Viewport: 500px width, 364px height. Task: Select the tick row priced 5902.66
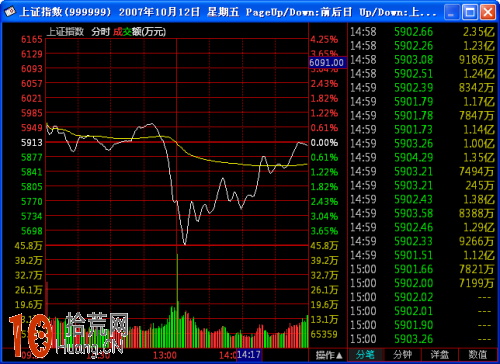[x=422, y=32]
